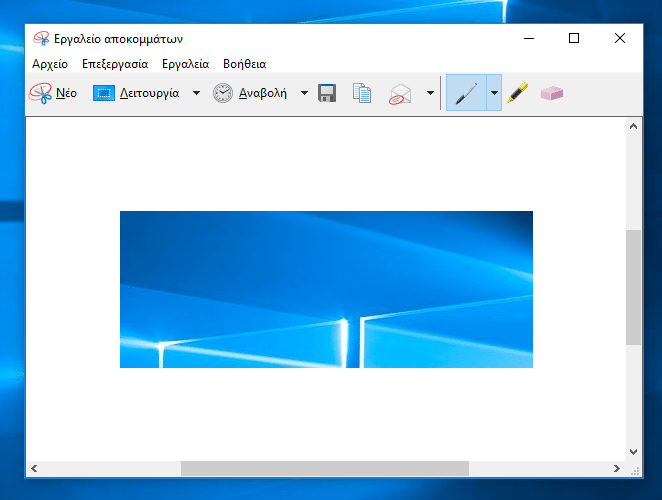This screenshot has width=662, height=500.
Task: Click the vertical scrollbar thumb
Action: (633, 287)
